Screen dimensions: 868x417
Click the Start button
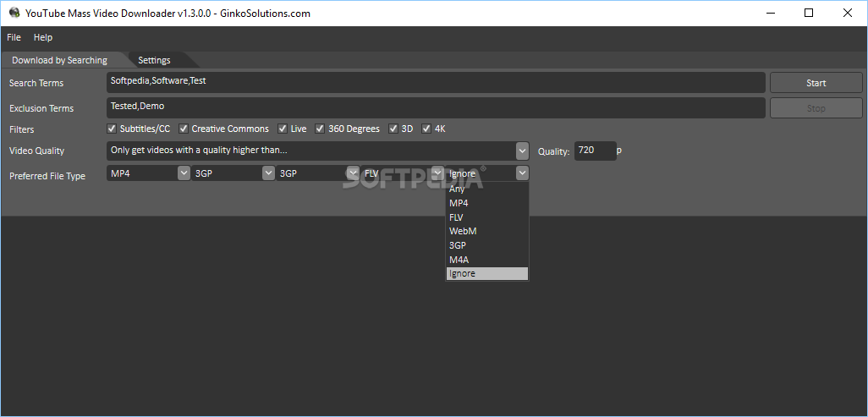(816, 83)
